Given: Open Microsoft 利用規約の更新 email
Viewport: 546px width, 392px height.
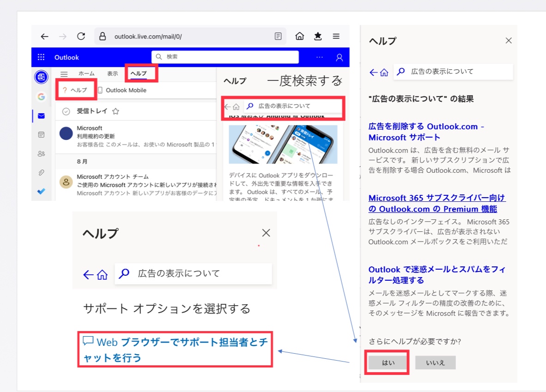Looking at the screenshot, I should coord(136,137).
